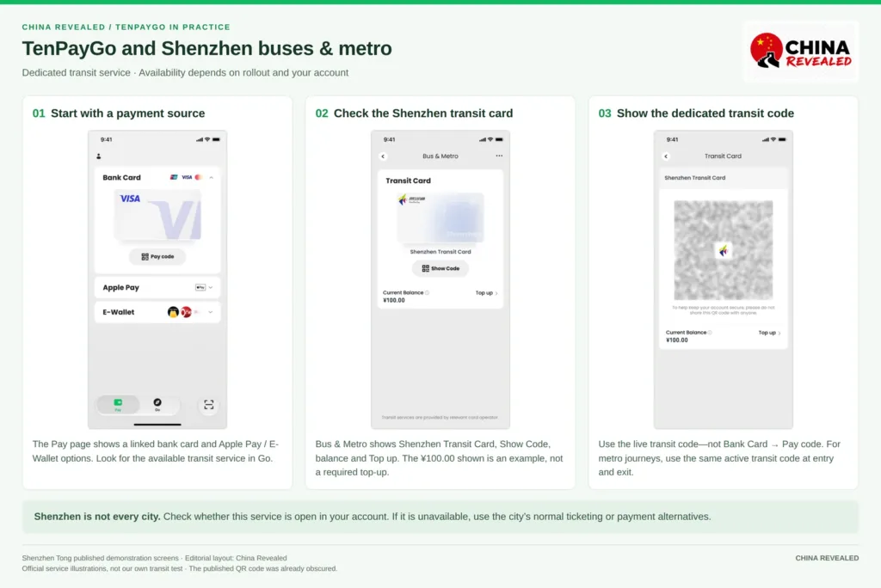Viewport: 881px width, 588px height.
Task: Click the 'Shenzhen Transit Card' row on QR screen
Action: (723, 178)
